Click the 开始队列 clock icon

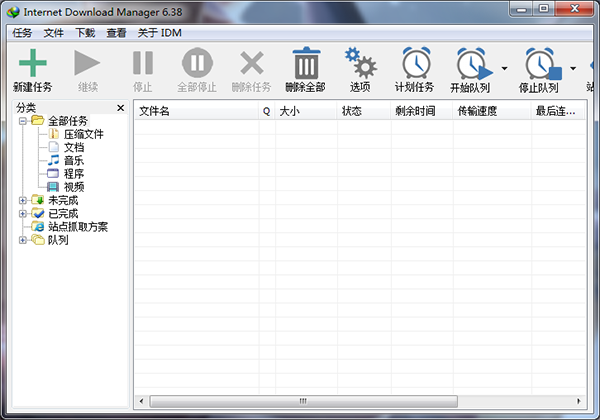[x=474, y=63]
